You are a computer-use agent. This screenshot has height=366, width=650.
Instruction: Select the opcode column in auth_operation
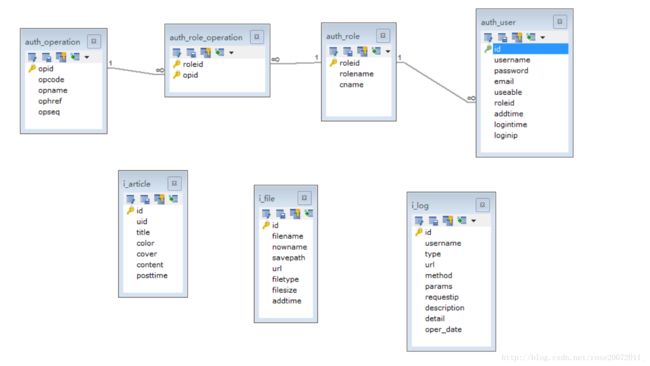(51, 80)
